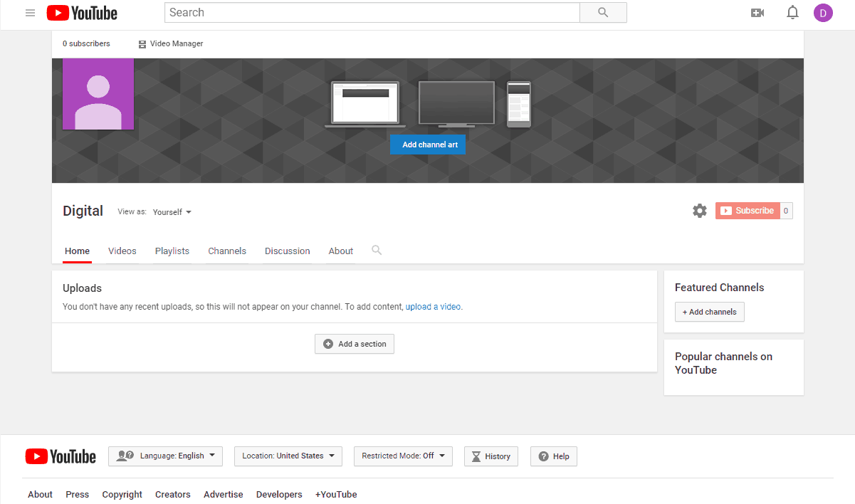Screen dimensions: 855x504
Task: Open the footer Creators link
Action: pyautogui.click(x=173, y=494)
